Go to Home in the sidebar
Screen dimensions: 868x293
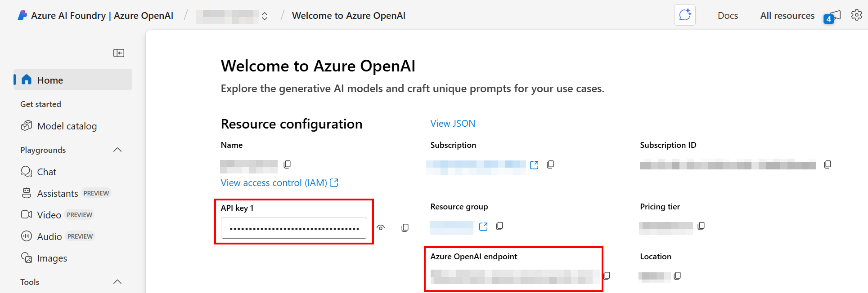pos(73,80)
